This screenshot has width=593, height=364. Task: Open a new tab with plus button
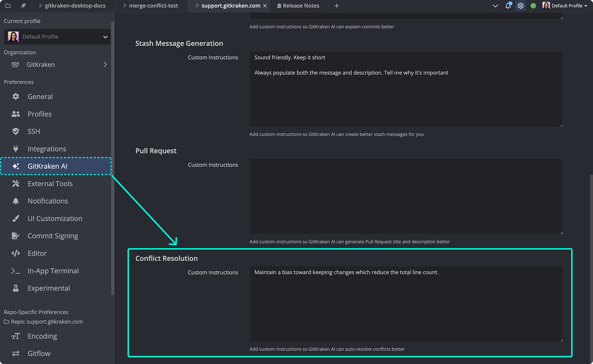tap(336, 6)
